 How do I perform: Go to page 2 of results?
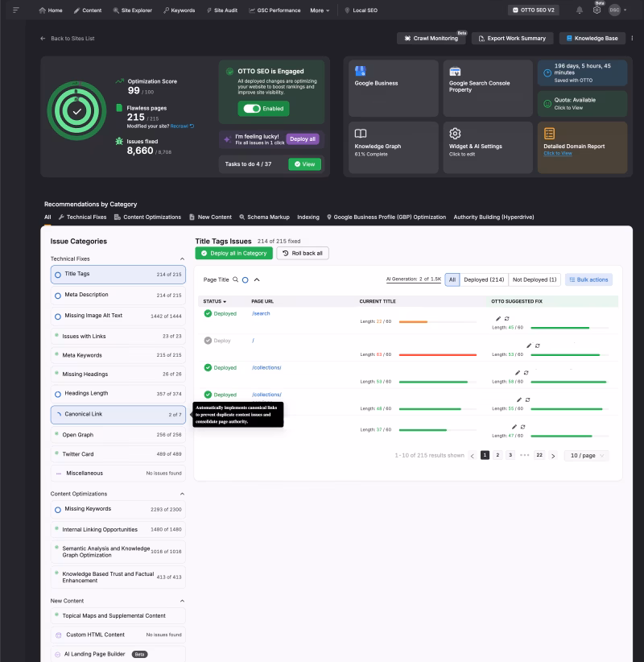tap(497, 455)
